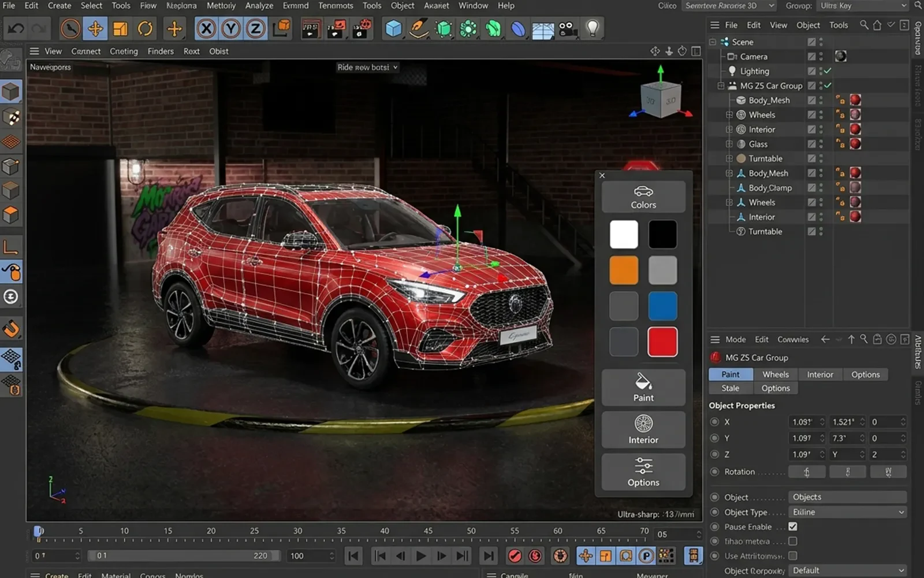Image resolution: width=924 pixels, height=578 pixels.
Task: Open the Window menu
Action: [x=473, y=6]
